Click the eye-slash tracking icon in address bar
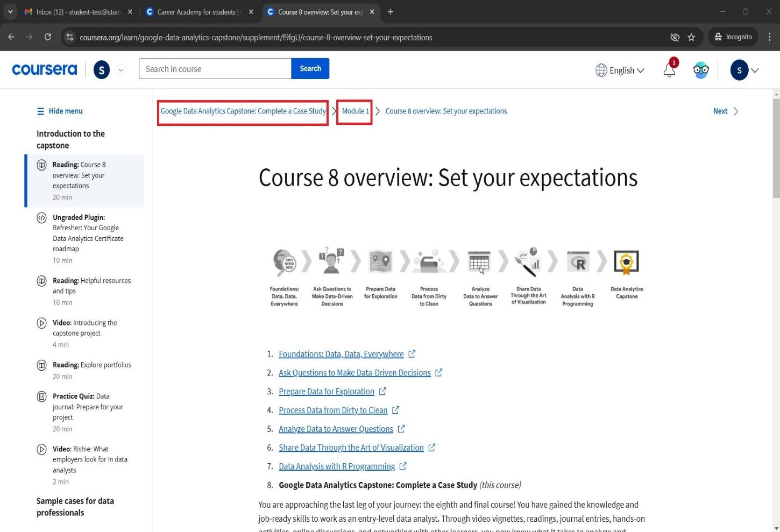Screen dimensions: 780x532 coord(675,37)
